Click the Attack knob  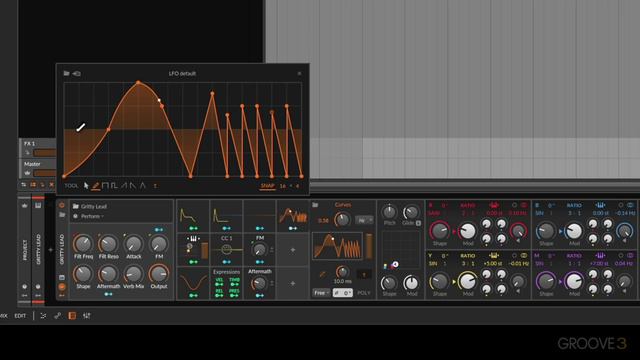coord(133,244)
